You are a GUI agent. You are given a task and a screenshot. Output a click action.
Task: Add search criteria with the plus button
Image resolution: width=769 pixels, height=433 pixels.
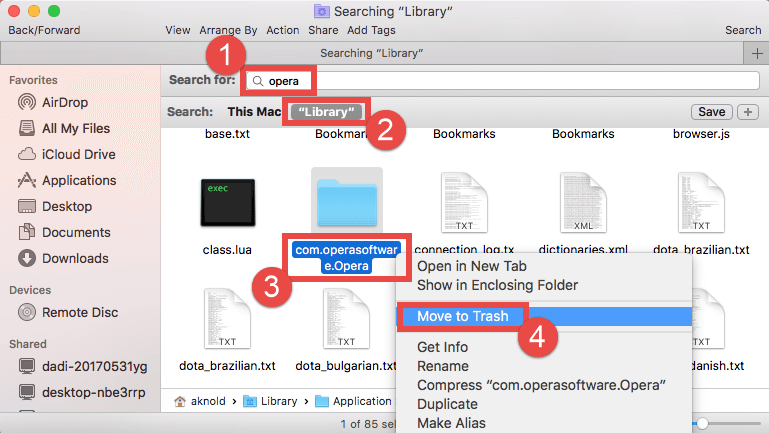pyautogui.click(x=748, y=111)
